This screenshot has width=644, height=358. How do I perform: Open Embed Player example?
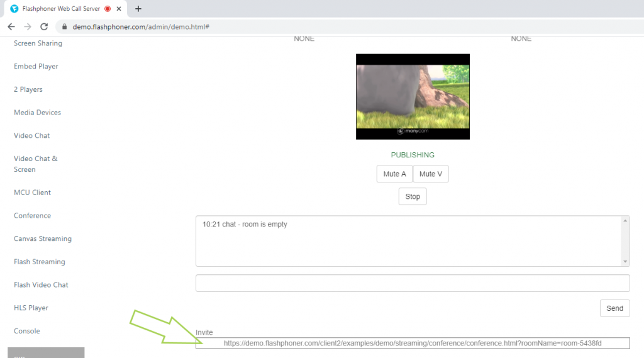pos(36,66)
